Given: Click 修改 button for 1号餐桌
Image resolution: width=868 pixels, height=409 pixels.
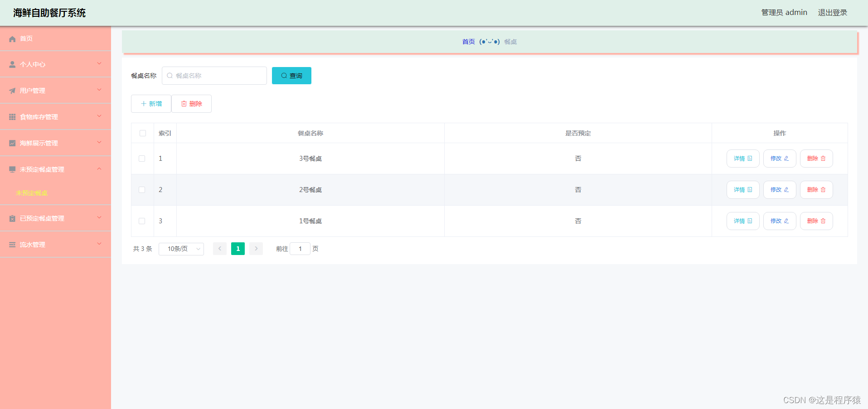Looking at the screenshot, I should tap(780, 221).
